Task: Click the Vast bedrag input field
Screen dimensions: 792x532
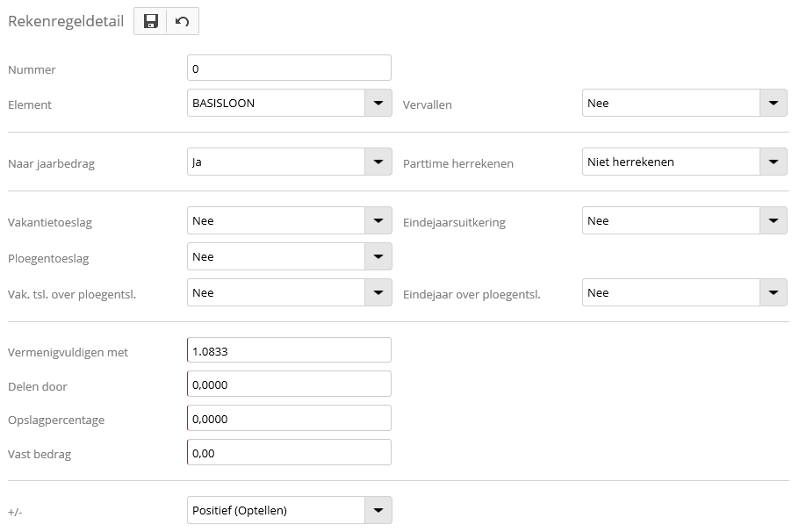Action: [x=289, y=452]
